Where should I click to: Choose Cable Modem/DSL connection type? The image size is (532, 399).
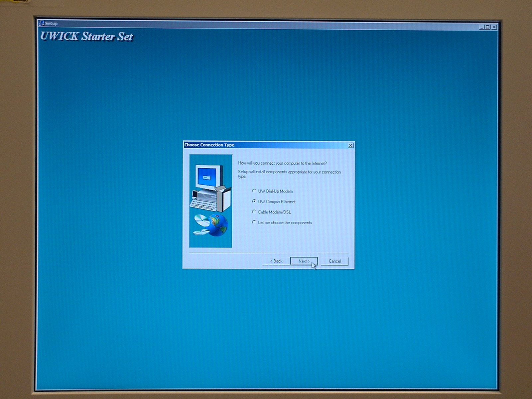(254, 212)
